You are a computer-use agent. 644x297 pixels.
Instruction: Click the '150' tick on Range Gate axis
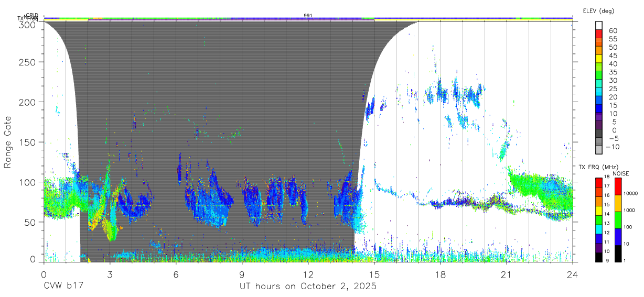27,142
